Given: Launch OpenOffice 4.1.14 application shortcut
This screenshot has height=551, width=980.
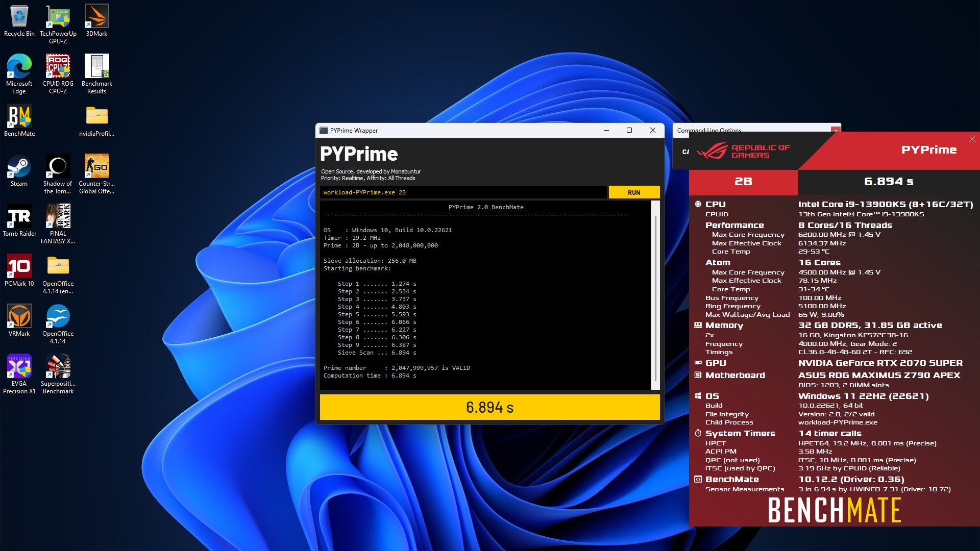Looking at the screenshot, I should [58, 324].
